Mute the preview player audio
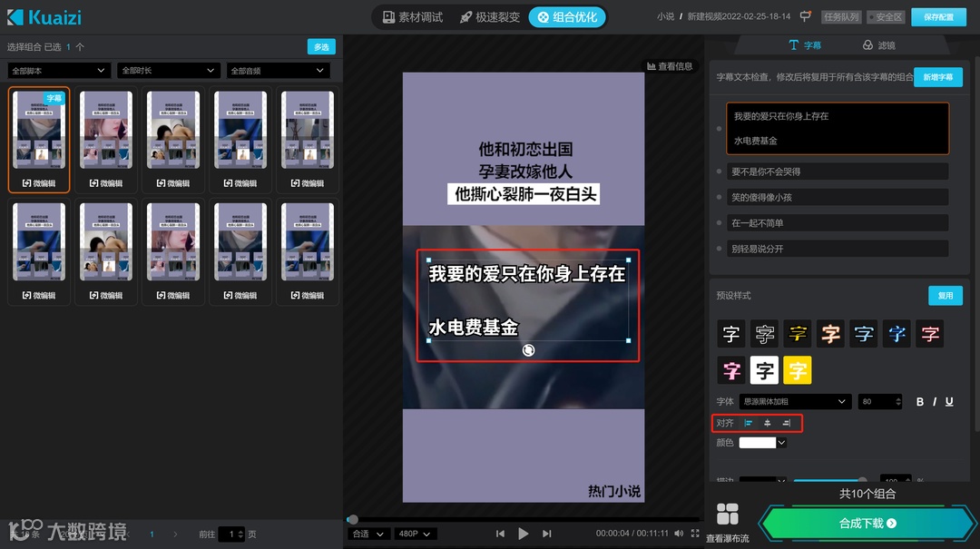980x549 pixels. [x=679, y=534]
